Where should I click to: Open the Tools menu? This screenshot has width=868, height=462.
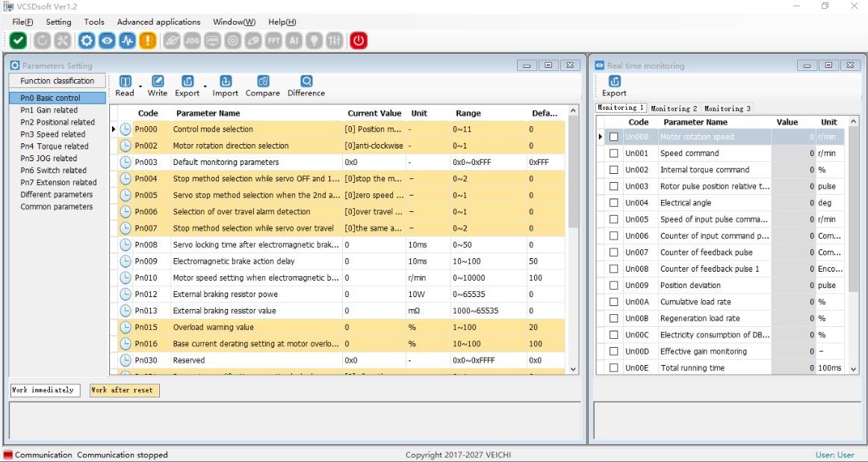pyautogui.click(x=94, y=22)
